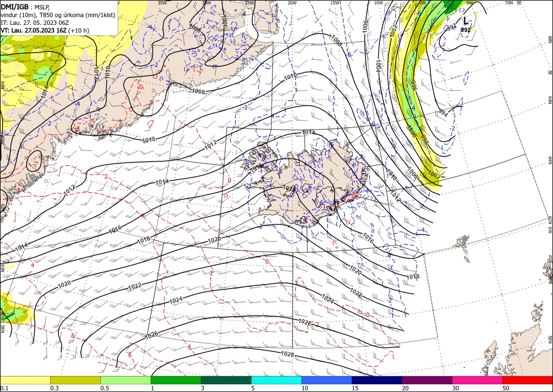Click the pink 30–50 mm legend swatch
The width and height of the screenshot is (553, 392).
pyautogui.click(x=477, y=380)
